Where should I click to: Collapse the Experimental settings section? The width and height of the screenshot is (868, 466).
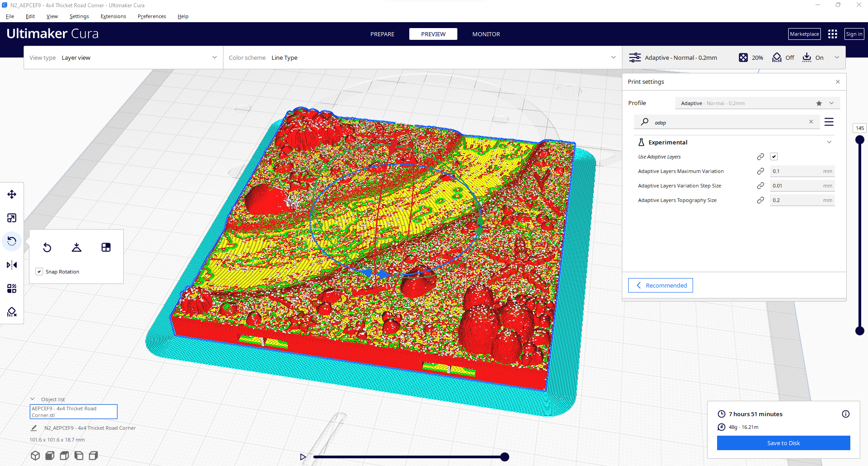tap(829, 142)
